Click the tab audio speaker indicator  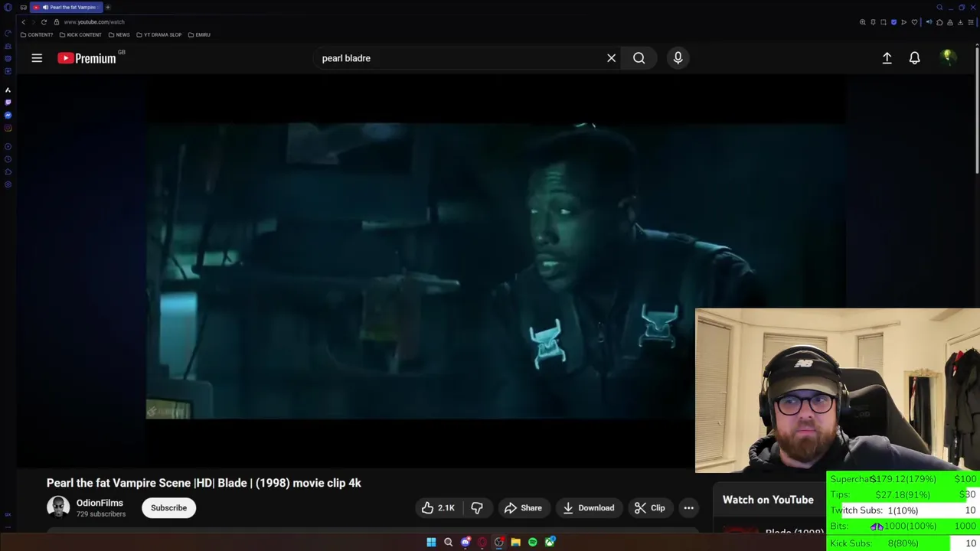point(45,7)
